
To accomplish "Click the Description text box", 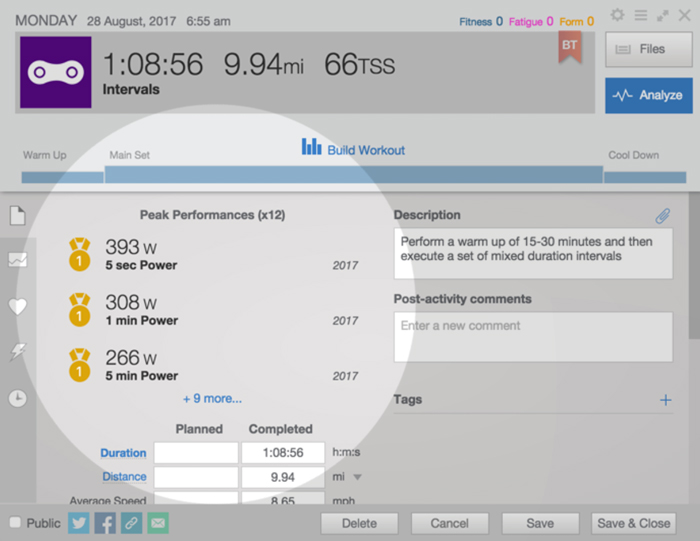I will [x=533, y=254].
